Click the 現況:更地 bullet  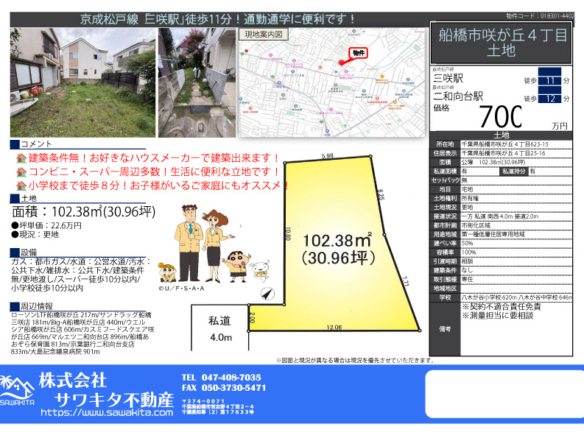click(x=35, y=234)
